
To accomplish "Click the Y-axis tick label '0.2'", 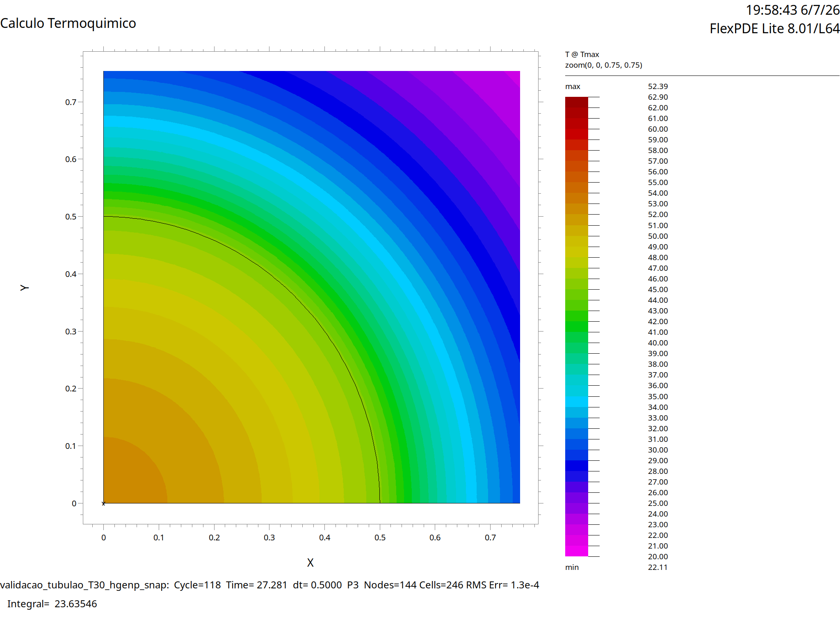I will click(71, 389).
